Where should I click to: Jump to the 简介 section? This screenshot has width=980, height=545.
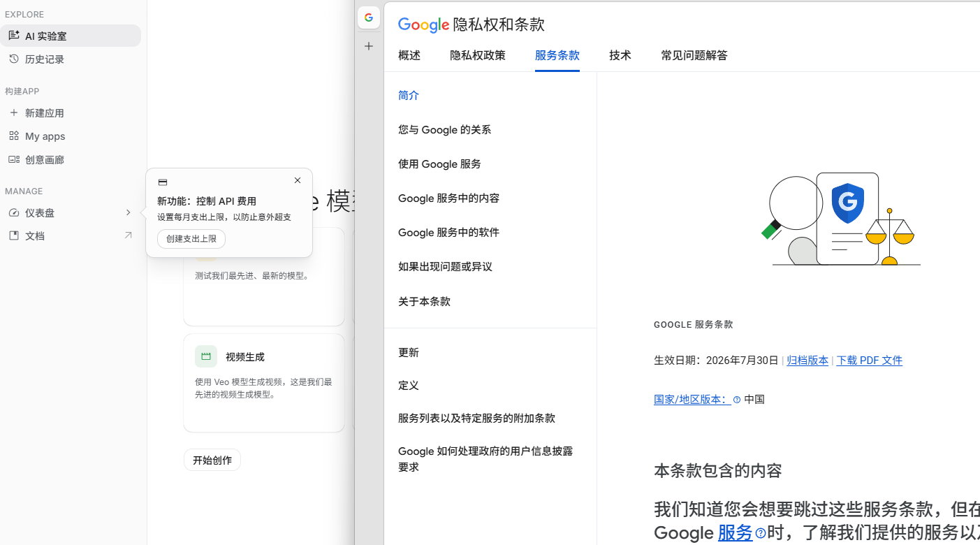[409, 96]
